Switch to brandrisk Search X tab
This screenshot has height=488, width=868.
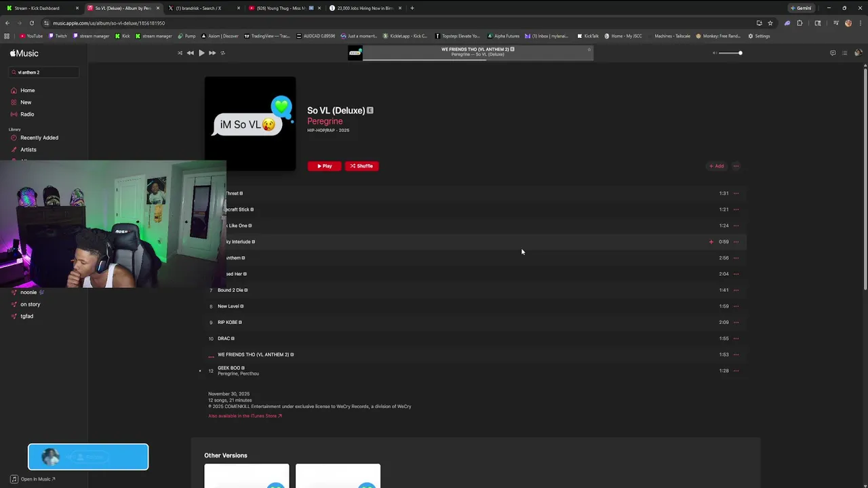[x=203, y=8]
